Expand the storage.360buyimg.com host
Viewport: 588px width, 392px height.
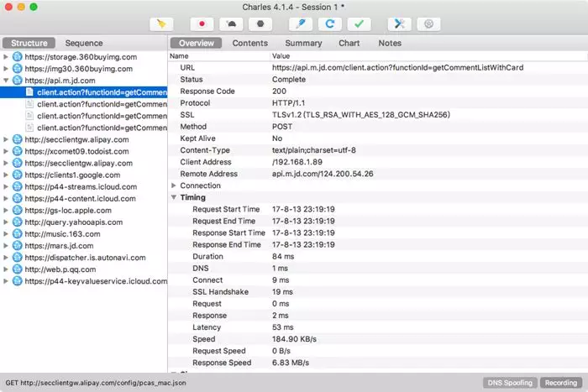click(6, 57)
